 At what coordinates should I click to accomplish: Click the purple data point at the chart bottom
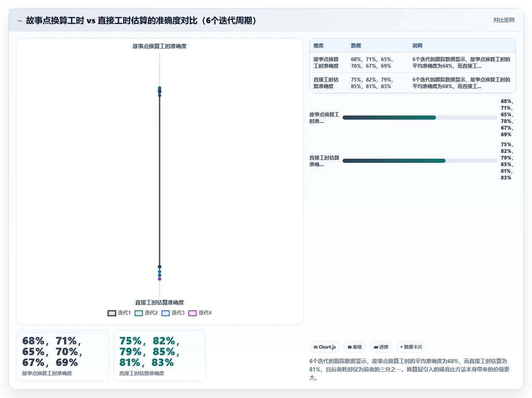160,279
